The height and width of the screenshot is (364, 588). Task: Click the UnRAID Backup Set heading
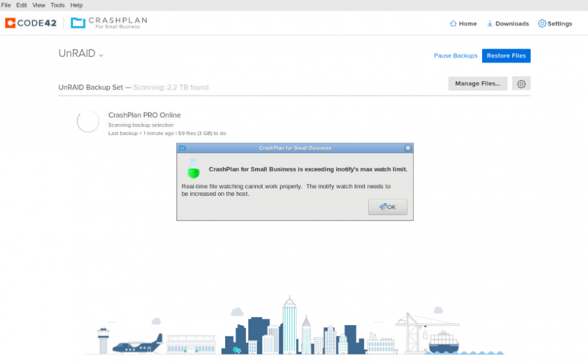91,88
